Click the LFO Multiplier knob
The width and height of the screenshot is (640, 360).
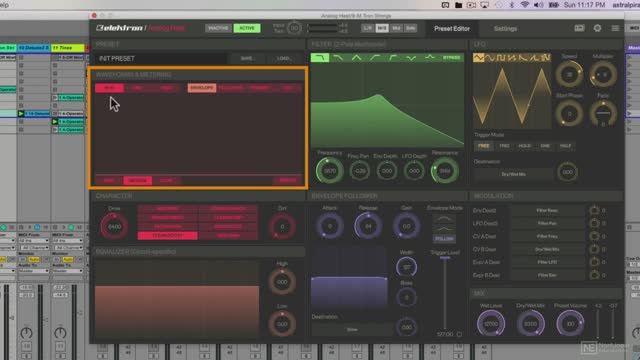click(x=603, y=74)
